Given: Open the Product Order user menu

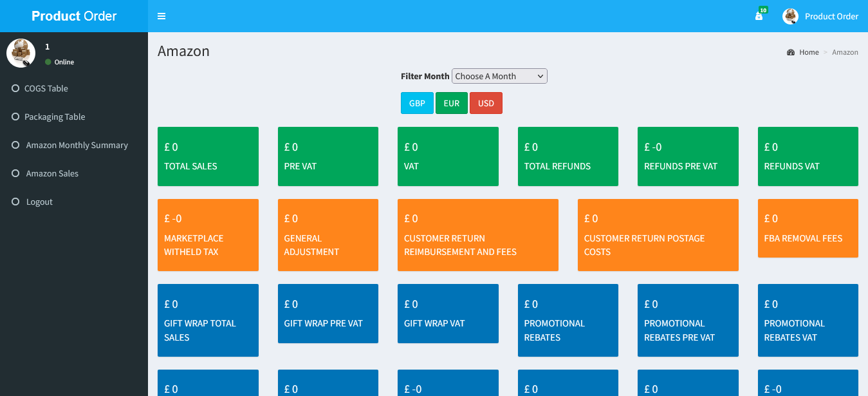Looking at the screenshot, I should [831, 16].
